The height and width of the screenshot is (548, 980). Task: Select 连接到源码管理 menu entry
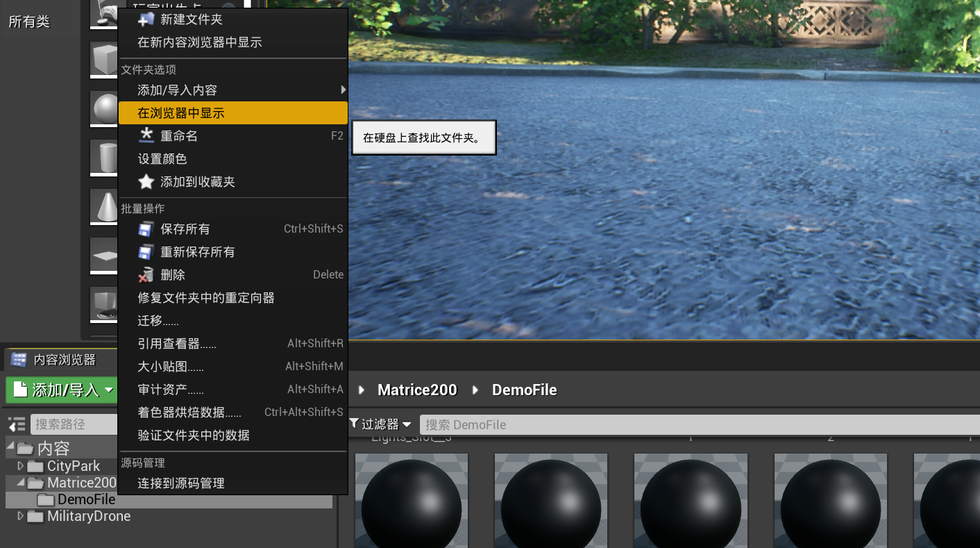click(x=233, y=483)
